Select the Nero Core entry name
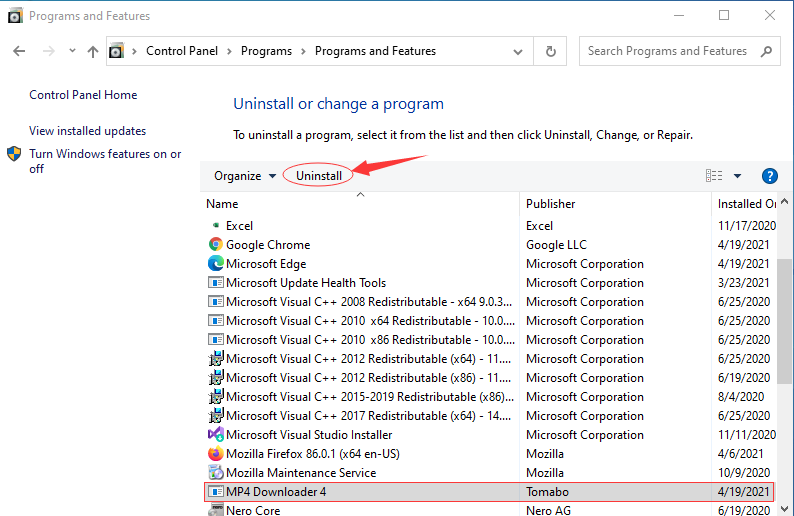 (x=253, y=510)
